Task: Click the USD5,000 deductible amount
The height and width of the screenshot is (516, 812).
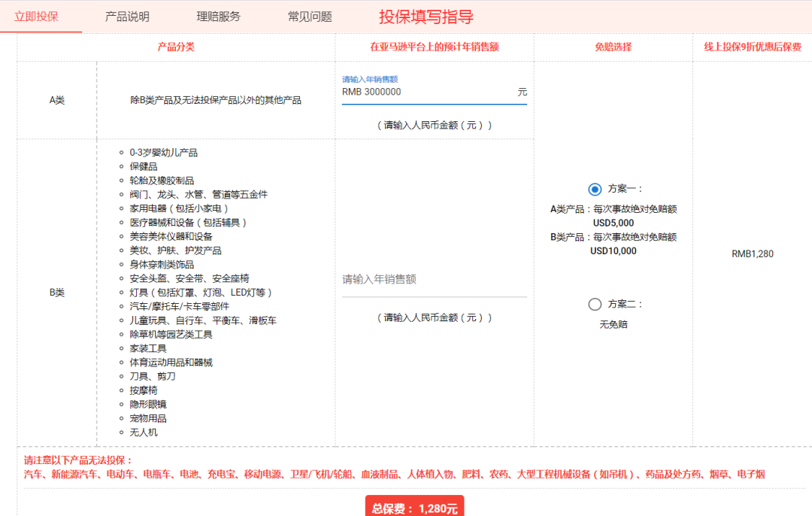Action: [x=614, y=223]
